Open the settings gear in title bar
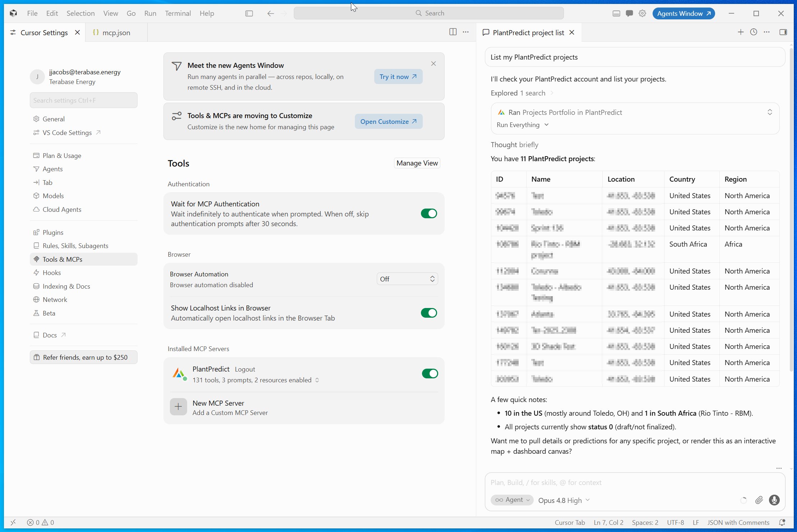 642,13
